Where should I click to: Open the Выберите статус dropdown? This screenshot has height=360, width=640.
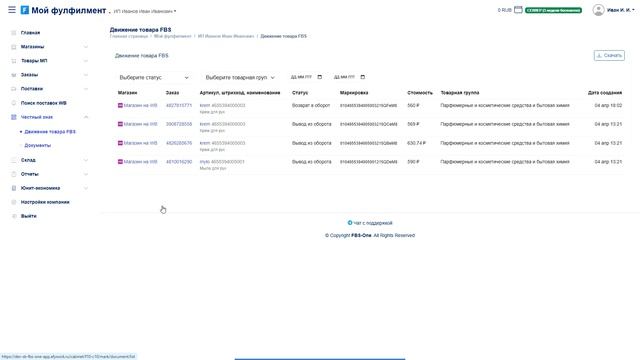point(153,78)
